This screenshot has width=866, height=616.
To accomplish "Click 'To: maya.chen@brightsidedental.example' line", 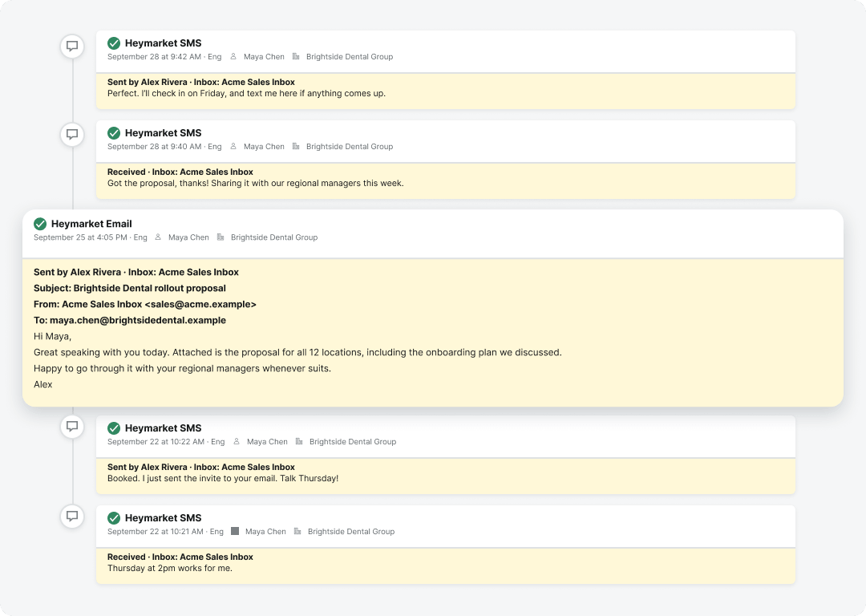I will pos(130,320).
